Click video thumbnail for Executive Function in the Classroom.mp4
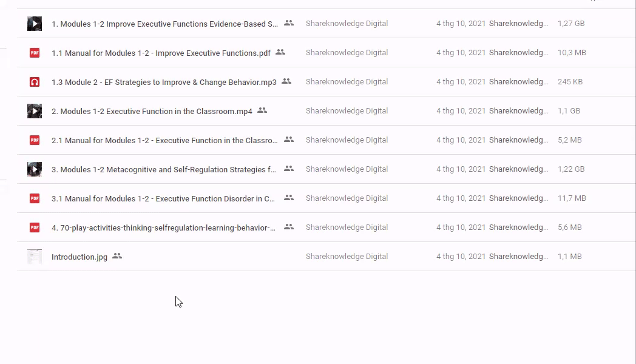 click(35, 111)
